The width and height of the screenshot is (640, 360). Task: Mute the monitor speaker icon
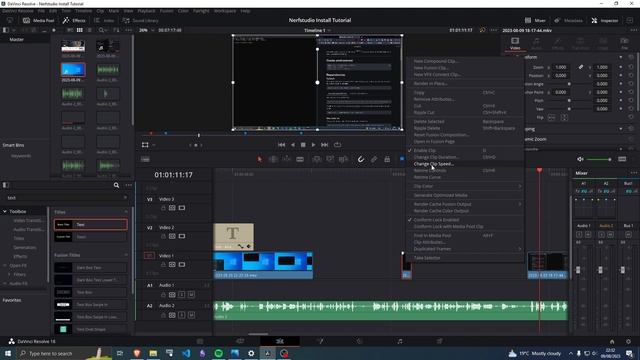(580, 159)
